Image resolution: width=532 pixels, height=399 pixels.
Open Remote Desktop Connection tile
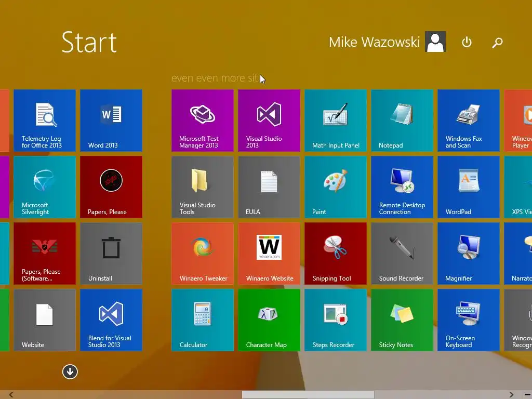coord(402,187)
